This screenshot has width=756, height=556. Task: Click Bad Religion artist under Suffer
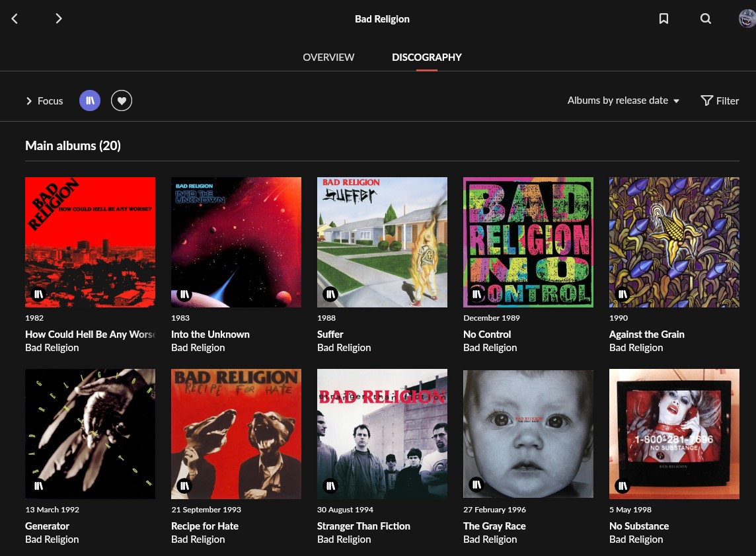[344, 348]
